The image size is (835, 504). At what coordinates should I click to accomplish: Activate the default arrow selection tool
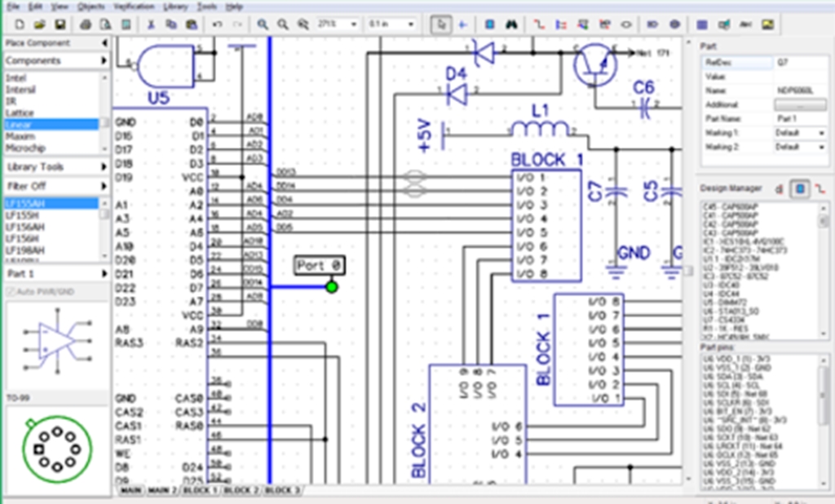tap(442, 24)
